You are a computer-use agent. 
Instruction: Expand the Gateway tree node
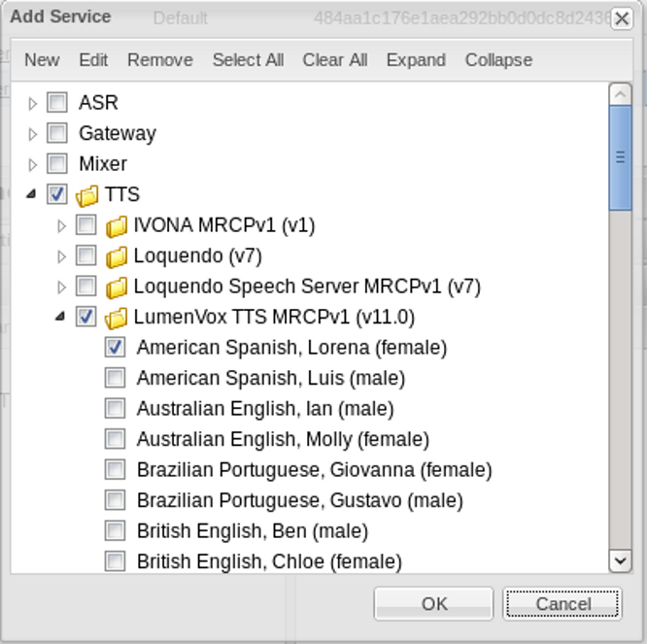tap(32, 134)
